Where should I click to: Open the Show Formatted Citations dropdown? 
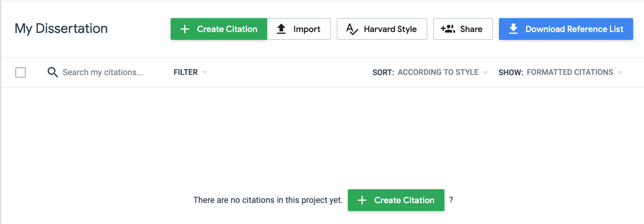click(x=574, y=72)
